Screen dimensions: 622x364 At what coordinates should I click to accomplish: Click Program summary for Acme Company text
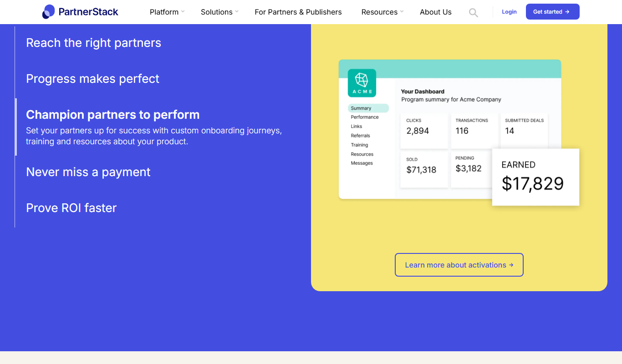[x=451, y=99]
